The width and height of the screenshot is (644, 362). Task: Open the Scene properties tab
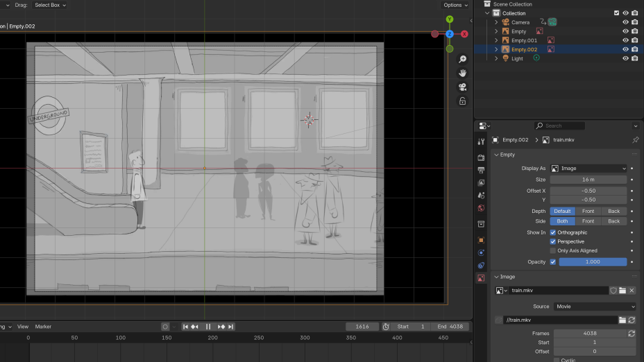coord(481,196)
